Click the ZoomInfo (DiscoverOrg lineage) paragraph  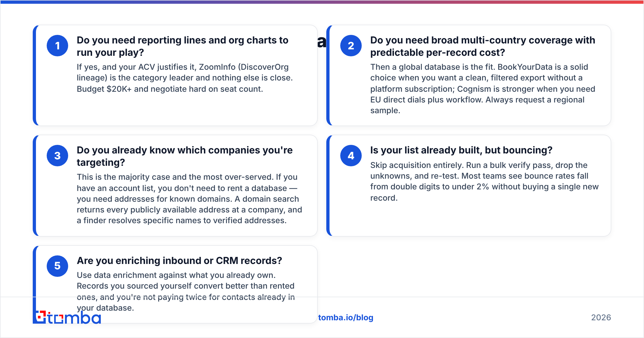185,78
